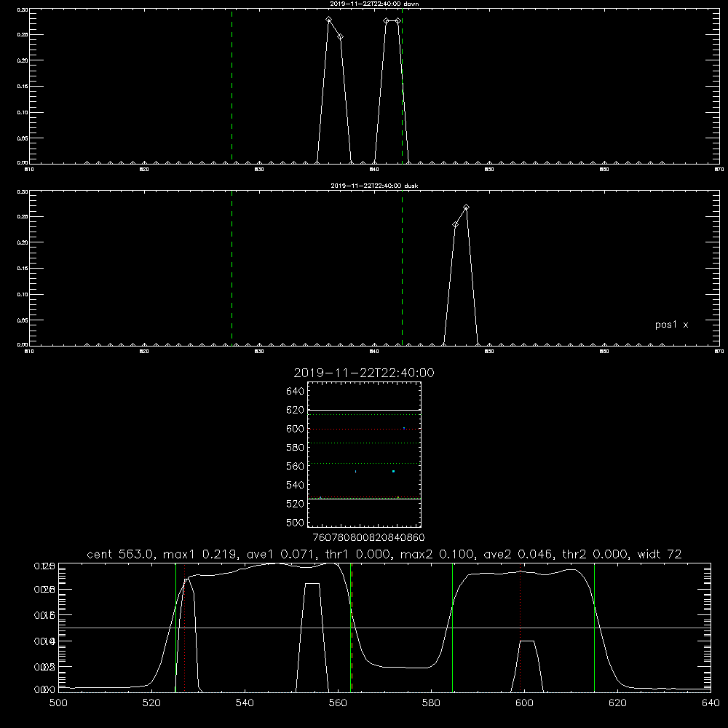Click the '2019-11-22T22:40:00 dawn' plot title
The image size is (728, 728).
pos(374,4)
